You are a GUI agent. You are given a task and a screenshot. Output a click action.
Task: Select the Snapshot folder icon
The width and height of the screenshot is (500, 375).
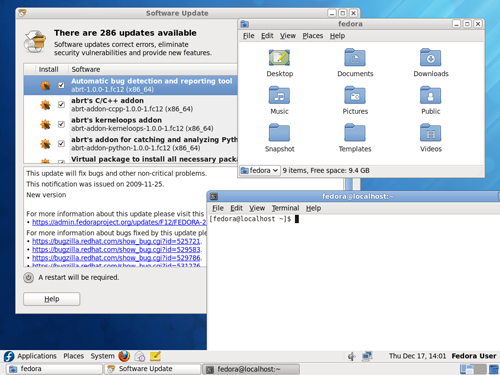[279, 133]
